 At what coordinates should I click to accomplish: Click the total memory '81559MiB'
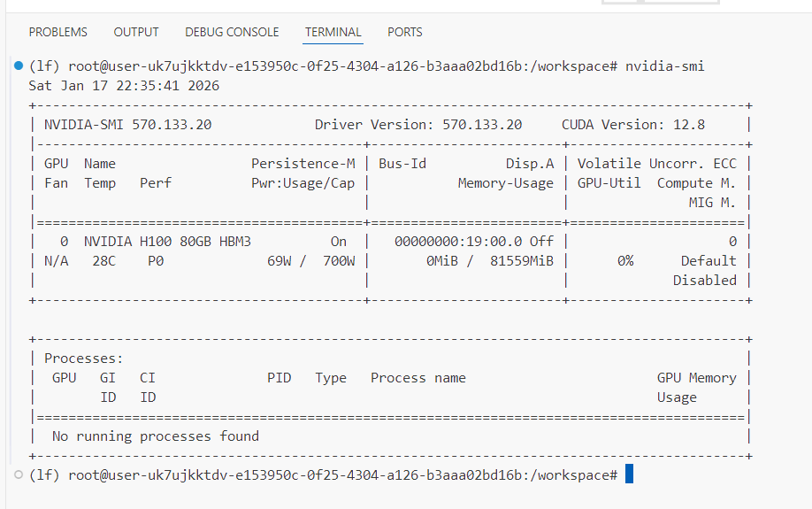click(522, 261)
